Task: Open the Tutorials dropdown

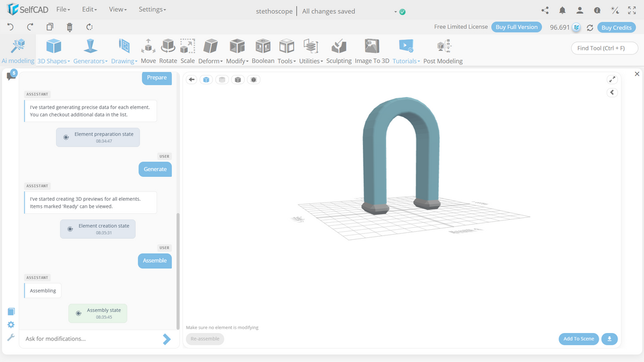Action: [406, 51]
